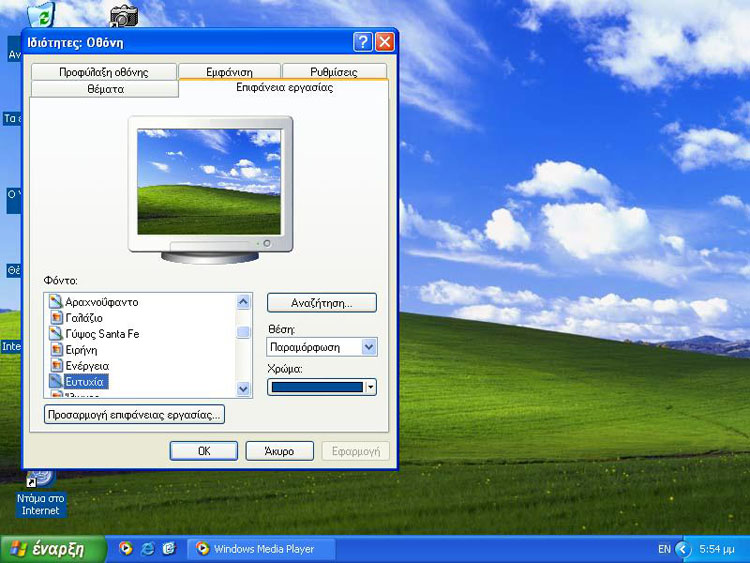Image resolution: width=750 pixels, height=563 pixels.
Task: Select the Επιφάνεια εργασίας tab
Action: 284,87
